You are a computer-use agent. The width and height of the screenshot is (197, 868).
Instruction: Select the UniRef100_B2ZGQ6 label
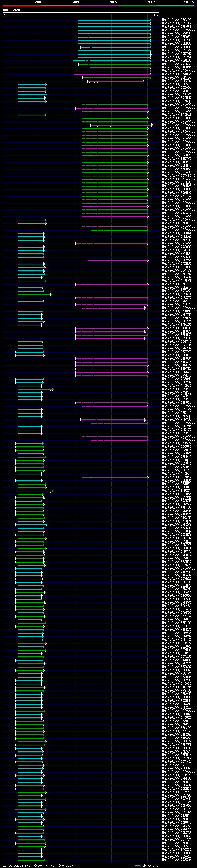(177, 88)
